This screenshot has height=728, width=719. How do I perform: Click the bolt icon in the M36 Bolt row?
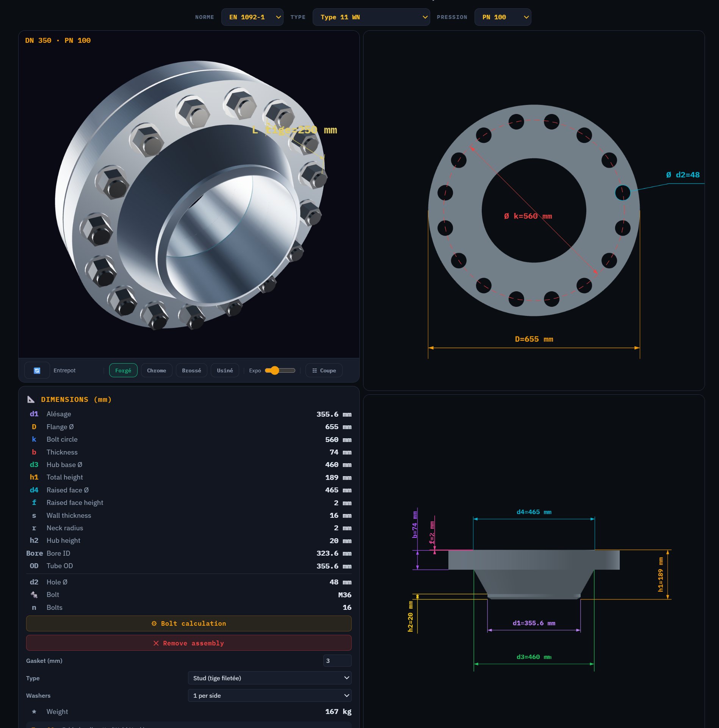tap(34, 594)
